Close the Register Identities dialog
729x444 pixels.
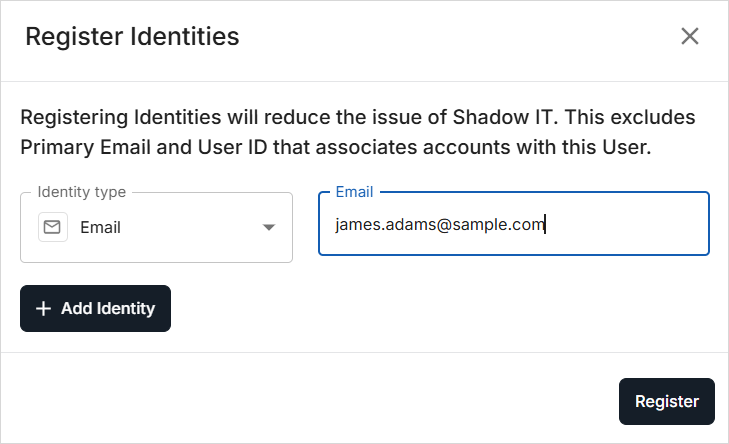tap(689, 37)
